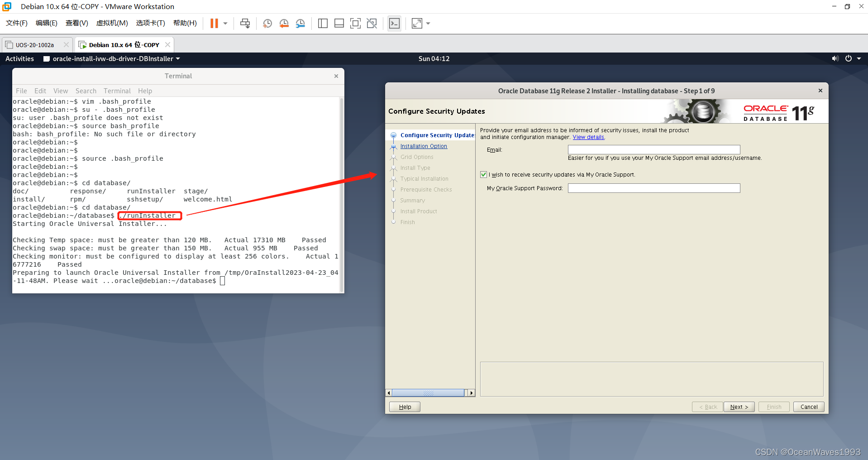Screen dimensions: 868x460
Task: Click Install Type step
Action: [415, 168]
